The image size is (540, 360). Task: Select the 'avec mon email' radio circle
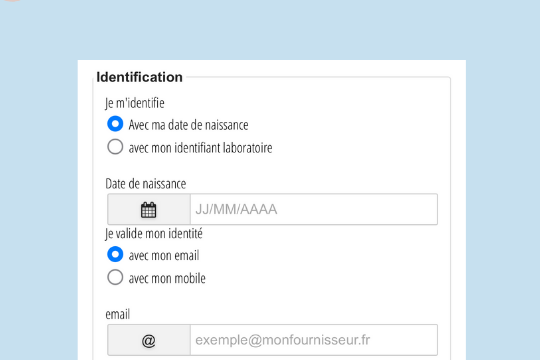(x=115, y=255)
